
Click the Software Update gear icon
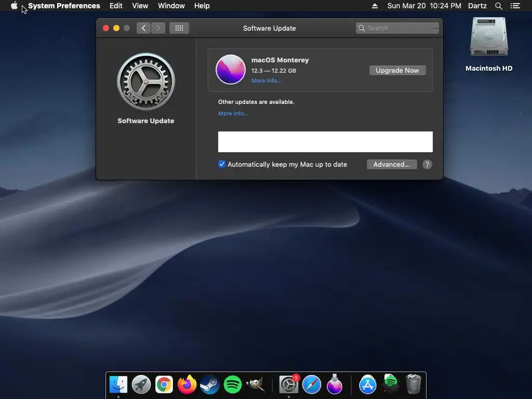[146, 82]
